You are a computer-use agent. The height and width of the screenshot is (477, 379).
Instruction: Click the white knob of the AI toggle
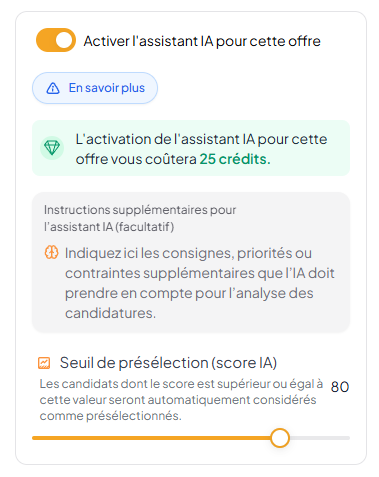click(x=64, y=40)
